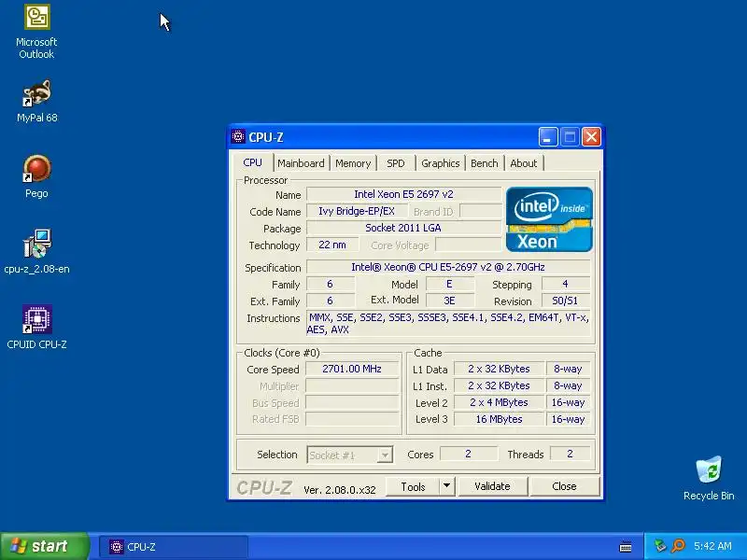Click the package value Socket 2011 LGA

[404, 228]
